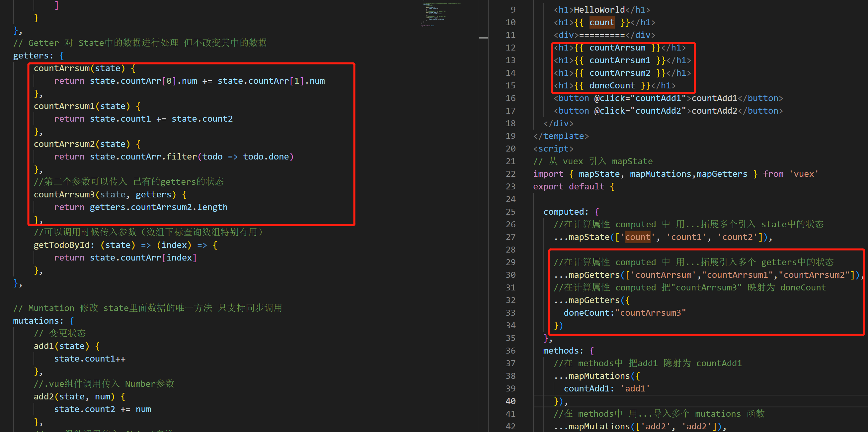Click getTodoById getter name

[x=61, y=245]
